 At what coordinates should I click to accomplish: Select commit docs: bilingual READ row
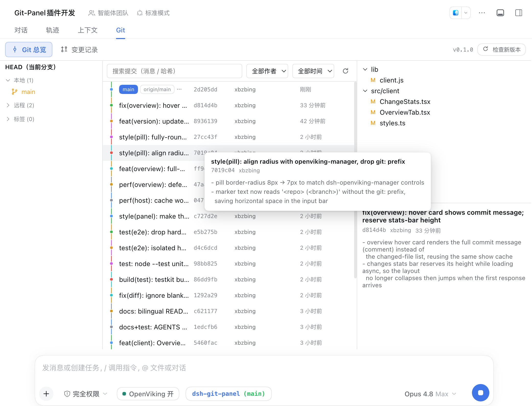(x=228, y=311)
